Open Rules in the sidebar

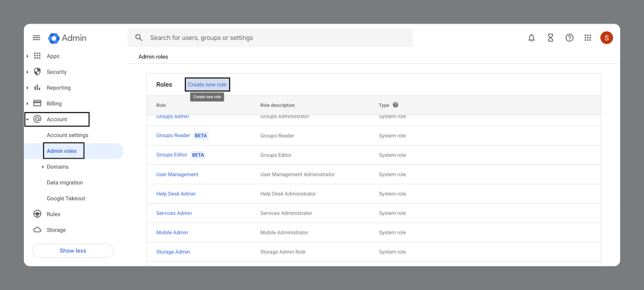click(x=53, y=214)
